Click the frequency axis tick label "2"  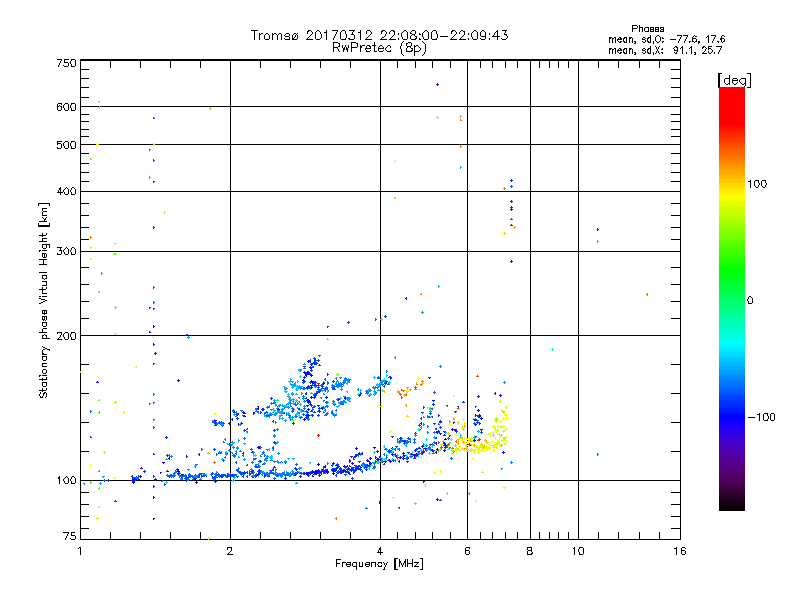pos(230,551)
